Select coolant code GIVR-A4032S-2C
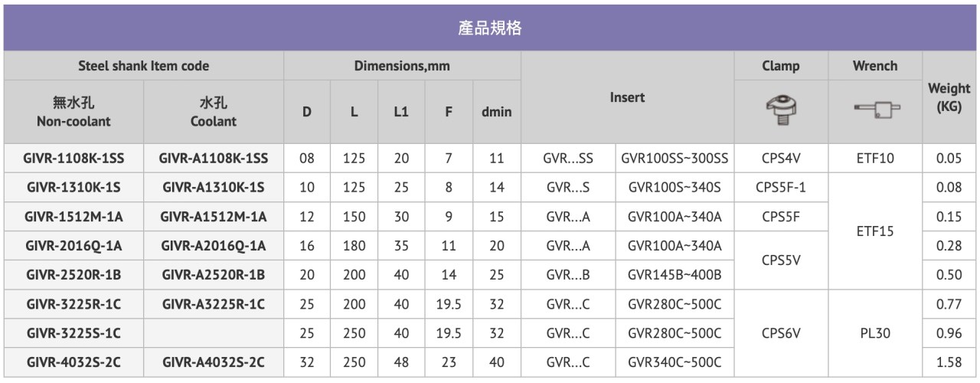 (214, 362)
